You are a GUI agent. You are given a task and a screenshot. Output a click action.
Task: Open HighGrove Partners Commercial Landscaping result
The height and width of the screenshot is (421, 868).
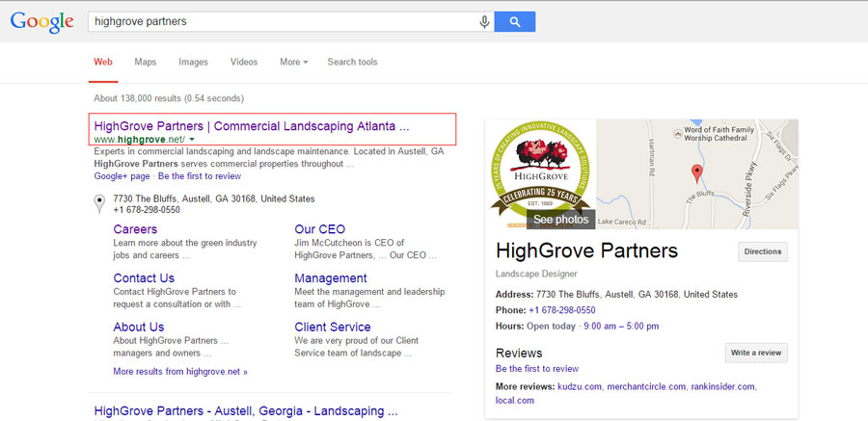coord(252,126)
